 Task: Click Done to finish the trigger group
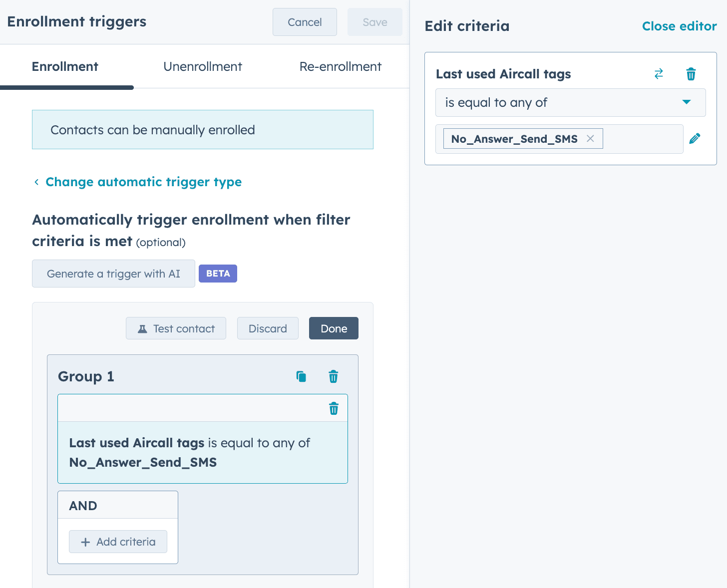click(x=333, y=328)
